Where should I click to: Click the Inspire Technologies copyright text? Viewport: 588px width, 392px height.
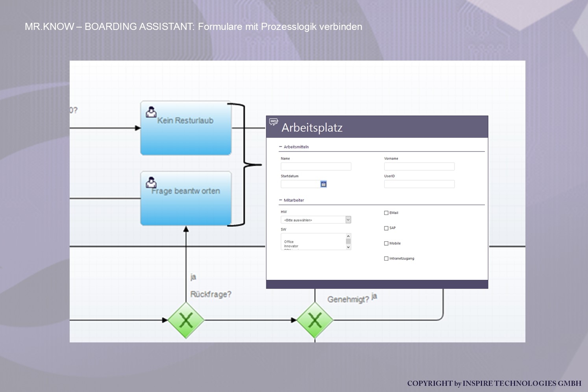tap(494, 383)
